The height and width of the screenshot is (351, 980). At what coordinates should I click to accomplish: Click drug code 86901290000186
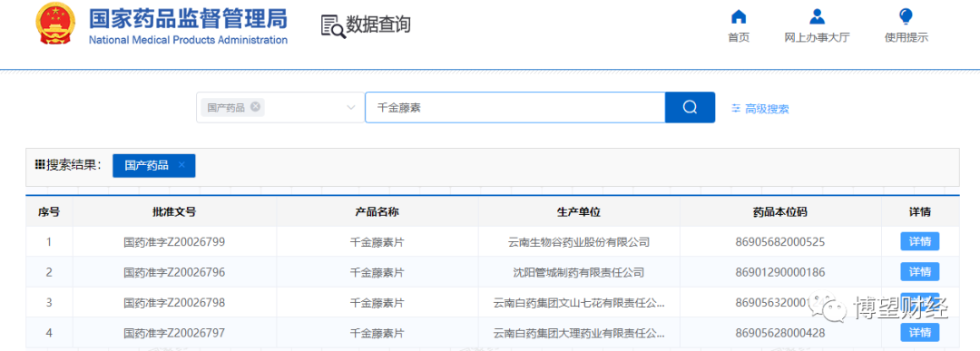tap(780, 272)
